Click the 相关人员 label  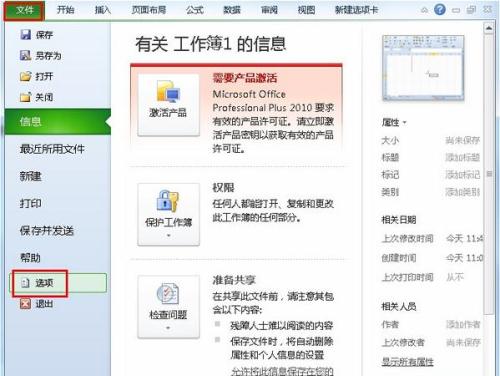pyautogui.click(x=399, y=306)
